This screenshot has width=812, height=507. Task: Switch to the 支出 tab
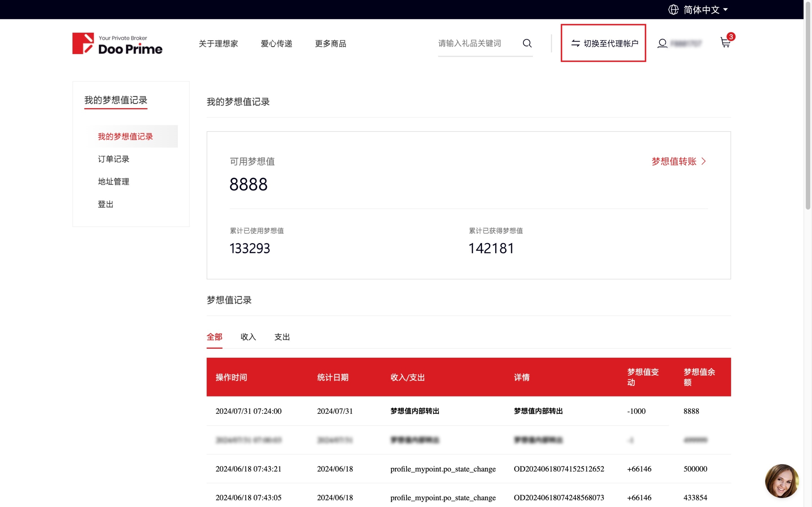(282, 337)
